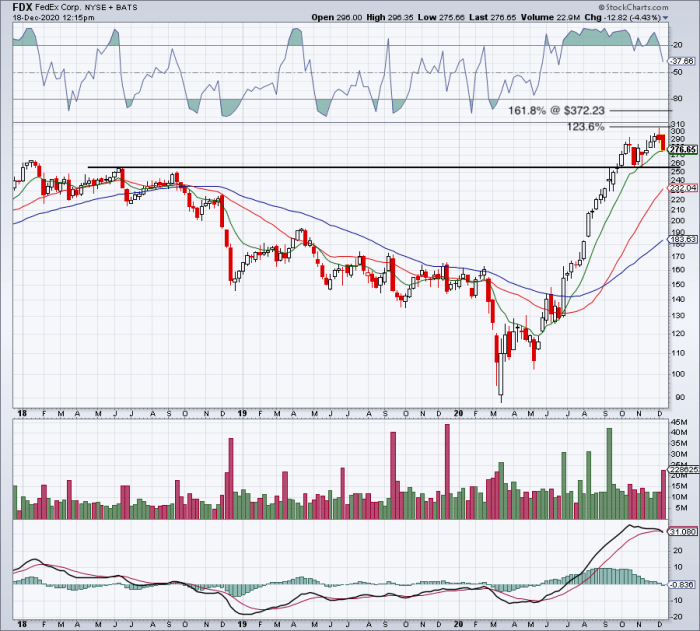The height and width of the screenshot is (631, 700).
Task: Open the dropdown arrow beside the Chg value
Action: 665,18
